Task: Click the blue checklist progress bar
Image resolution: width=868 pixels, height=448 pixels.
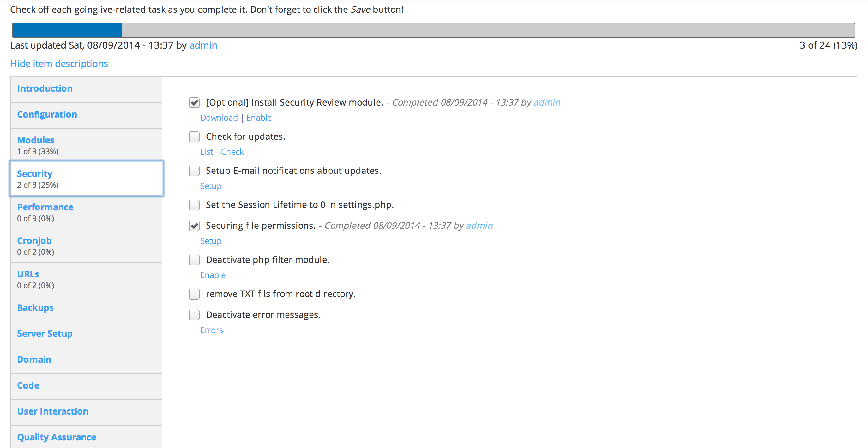Action: coord(67,30)
